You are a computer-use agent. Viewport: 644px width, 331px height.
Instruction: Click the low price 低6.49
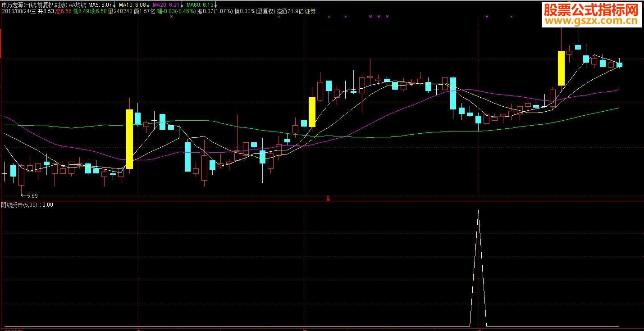(x=81, y=11)
